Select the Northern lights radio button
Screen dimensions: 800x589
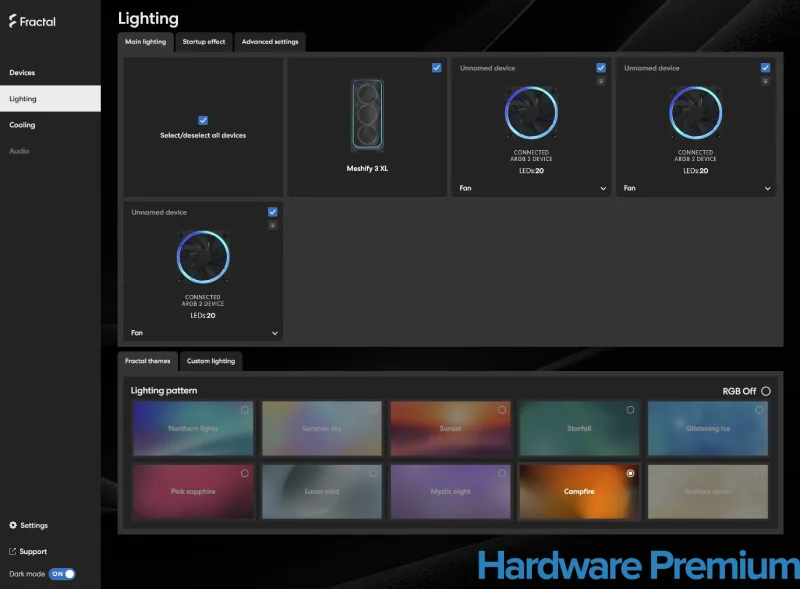point(245,410)
